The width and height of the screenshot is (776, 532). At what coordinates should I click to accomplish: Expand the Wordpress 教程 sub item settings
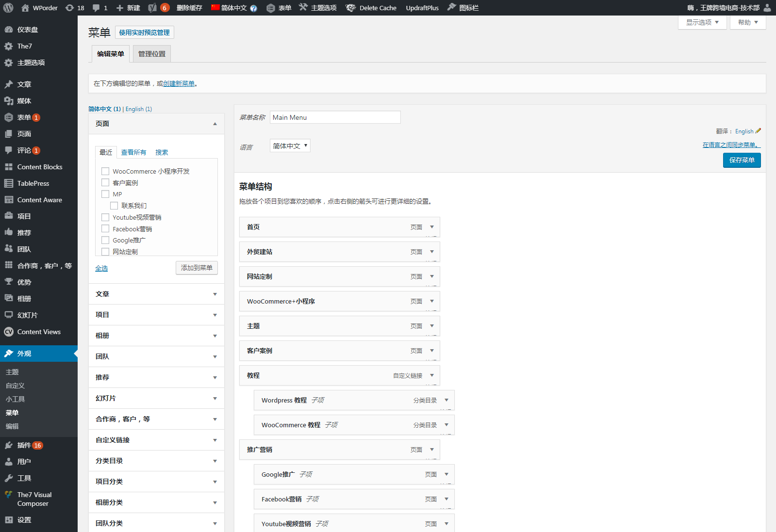[x=446, y=400]
